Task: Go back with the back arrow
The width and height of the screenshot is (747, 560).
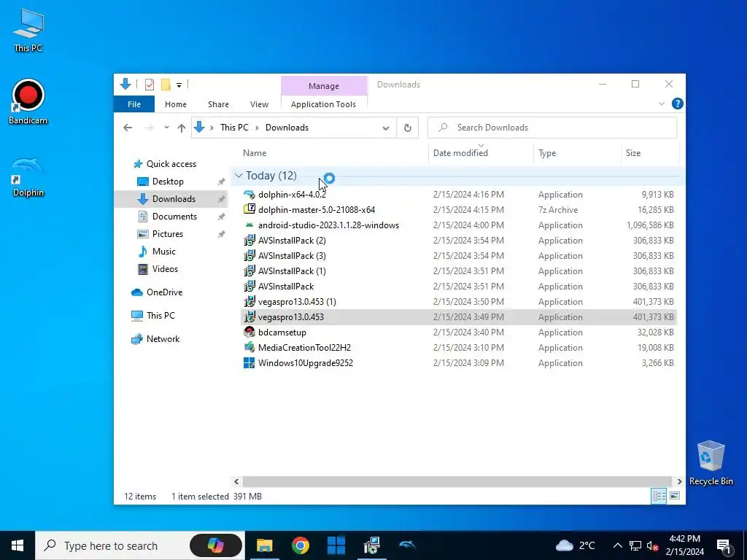Action: coord(128,128)
